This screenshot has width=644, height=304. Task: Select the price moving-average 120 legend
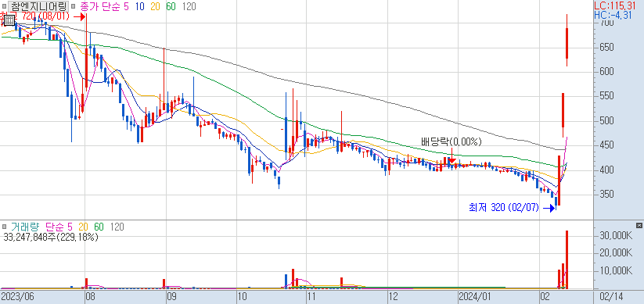coord(189,6)
